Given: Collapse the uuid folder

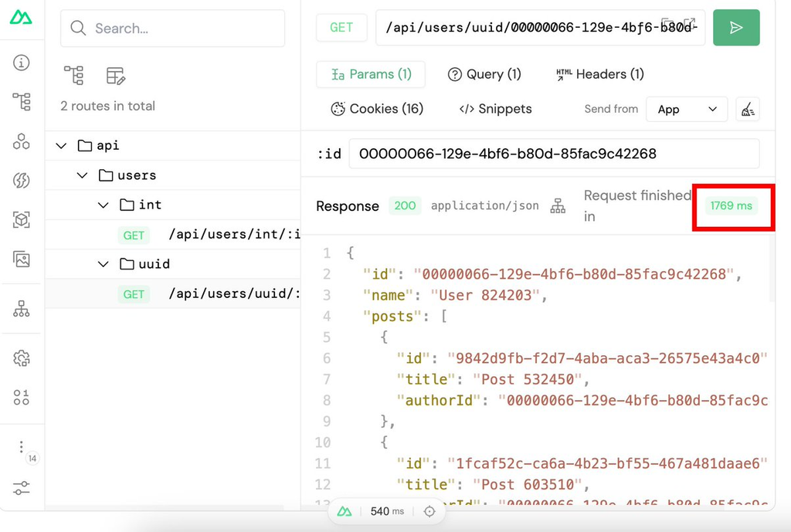Looking at the screenshot, I should click(103, 264).
